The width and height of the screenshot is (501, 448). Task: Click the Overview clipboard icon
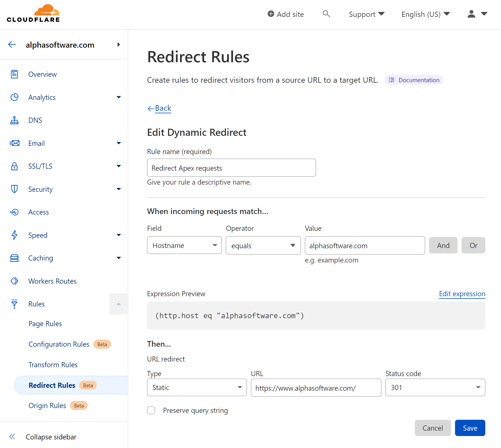14,74
